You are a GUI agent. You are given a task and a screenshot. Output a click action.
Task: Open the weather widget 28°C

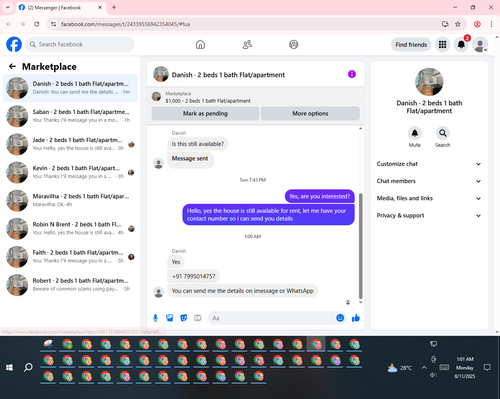tap(400, 368)
